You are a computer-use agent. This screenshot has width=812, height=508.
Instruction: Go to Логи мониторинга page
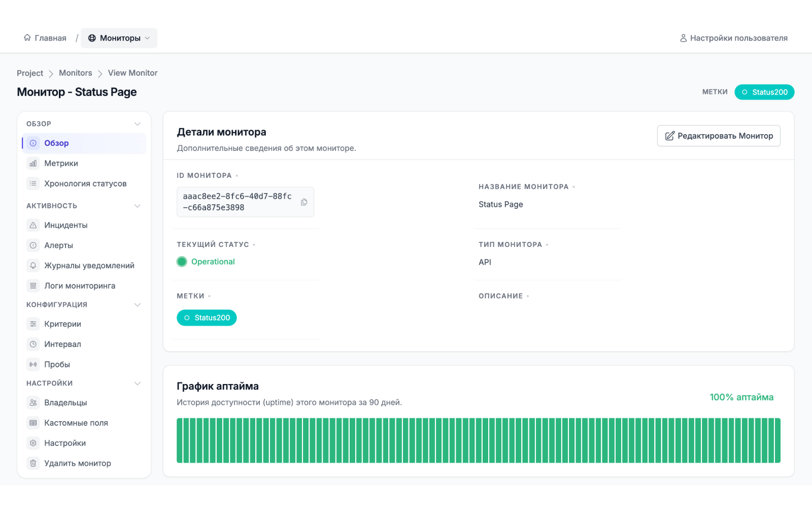[80, 286]
